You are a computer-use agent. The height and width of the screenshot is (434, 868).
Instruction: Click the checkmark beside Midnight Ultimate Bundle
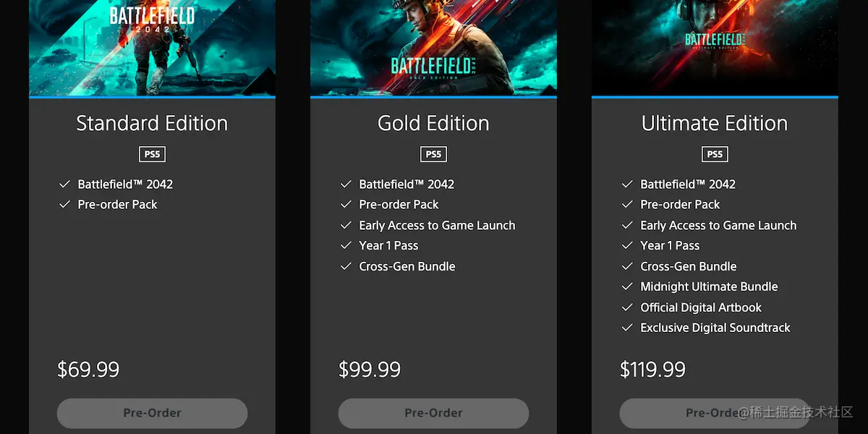pyautogui.click(x=627, y=287)
